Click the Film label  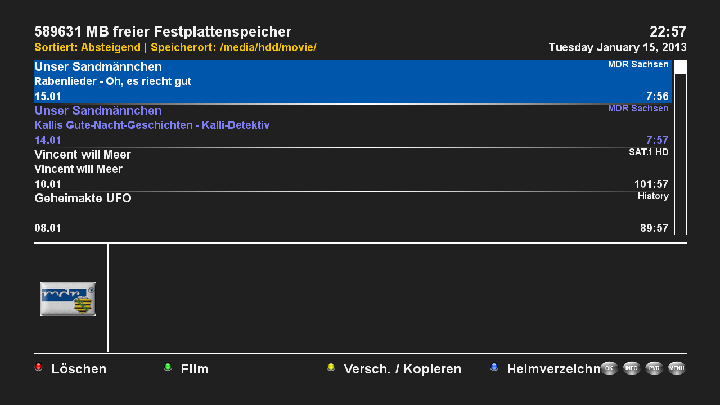click(194, 369)
